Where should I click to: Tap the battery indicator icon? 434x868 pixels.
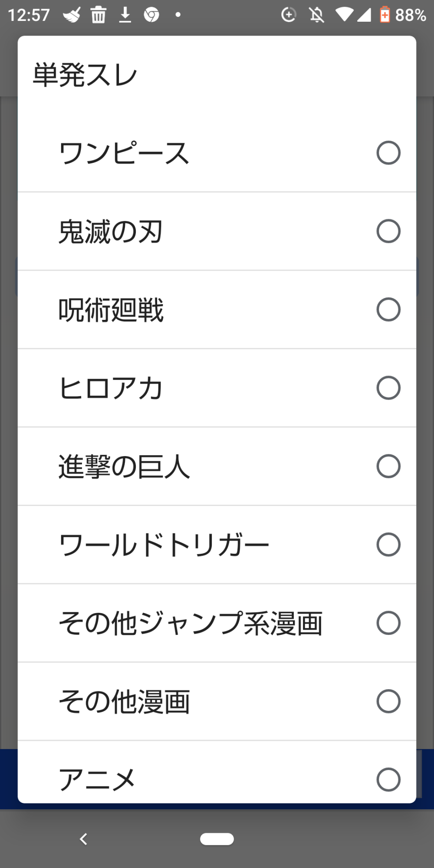point(385,15)
